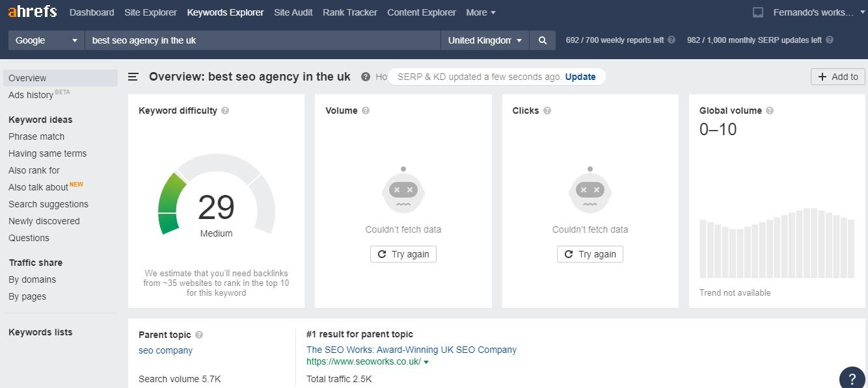Click Try again under Volume

[x=403, y=254]
